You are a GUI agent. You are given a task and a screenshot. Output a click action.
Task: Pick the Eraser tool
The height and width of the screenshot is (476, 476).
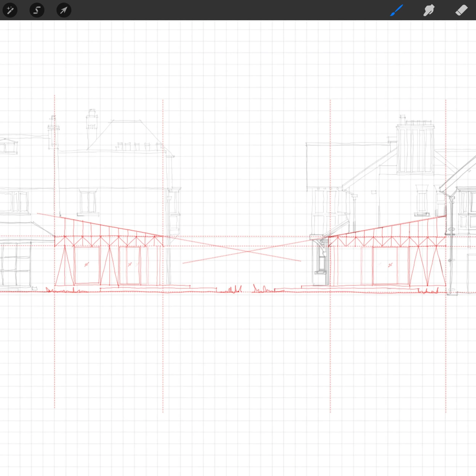[x=461, y=10]
